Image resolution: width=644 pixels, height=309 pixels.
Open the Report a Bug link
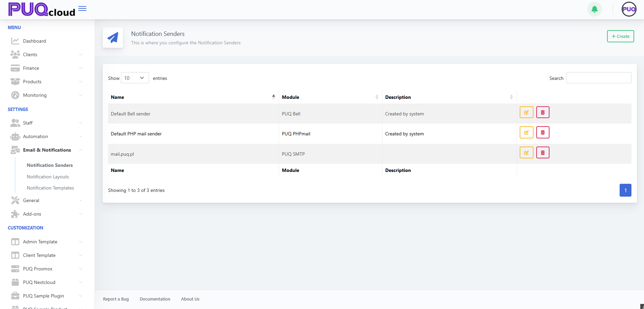coord(116,299)
